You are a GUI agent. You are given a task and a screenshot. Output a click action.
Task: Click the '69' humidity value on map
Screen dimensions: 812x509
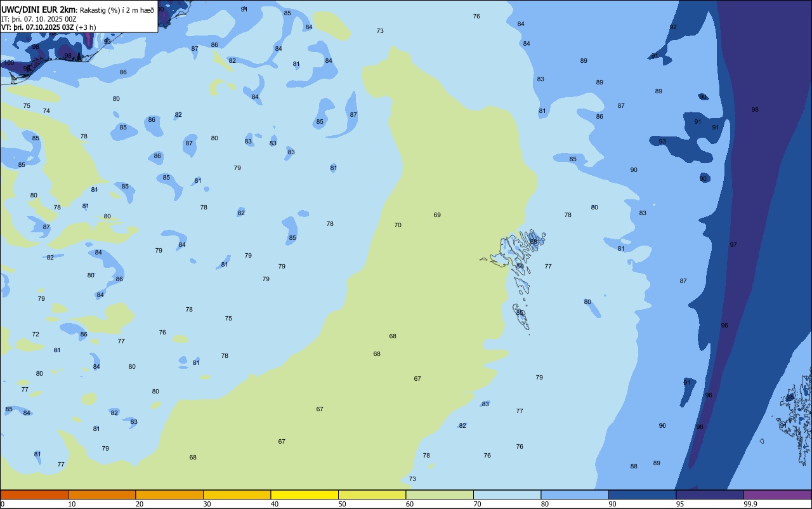tap(437, 215)
